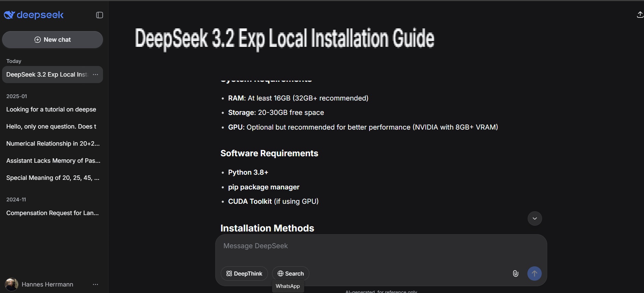644x293 pixels.
Task: Collapse the sidebar with the panel icon
Action: click(x=100, y=15)
